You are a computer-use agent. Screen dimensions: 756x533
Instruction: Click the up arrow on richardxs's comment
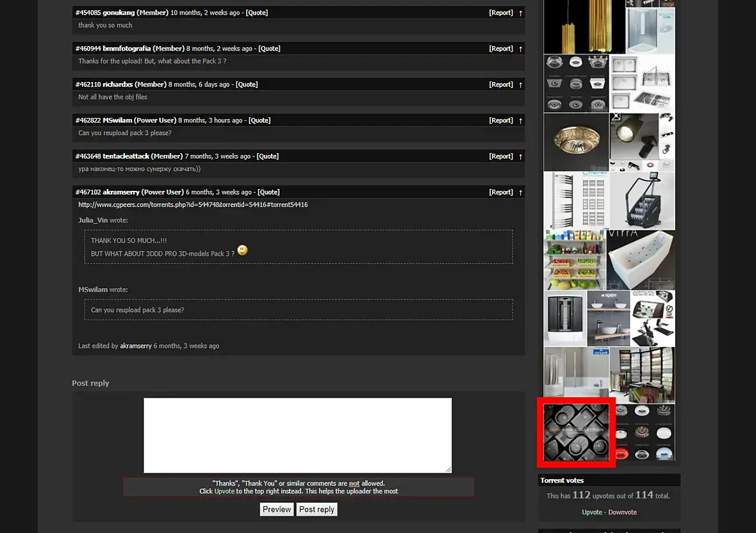tap(520, 85)
